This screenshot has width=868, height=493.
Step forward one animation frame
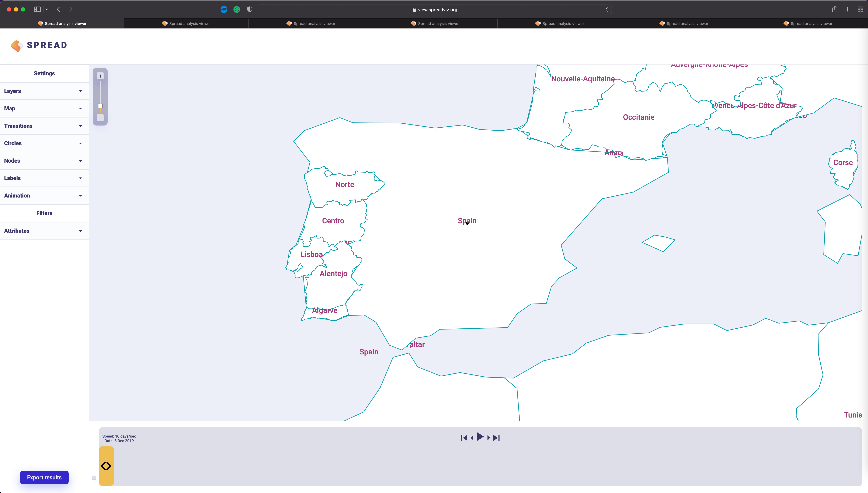[x=488, y=437]
